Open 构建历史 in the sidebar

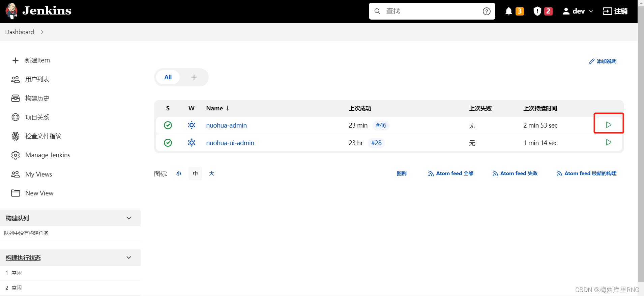pyautogui.click(x=37, y=98)
